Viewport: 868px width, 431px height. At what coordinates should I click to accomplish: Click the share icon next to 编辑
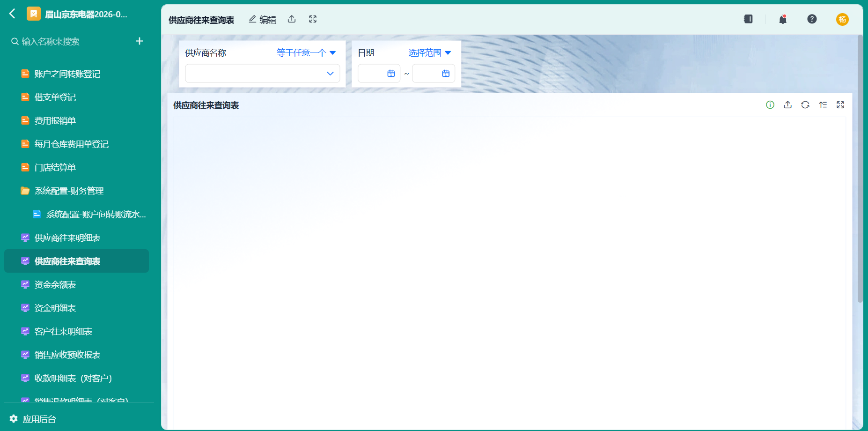tap(292, 19)
